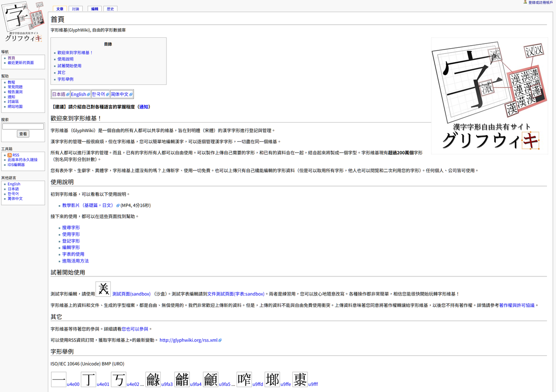Jump to 歡迎來到字形維基！ in contents
The image size is (556, 392).
pyautogui.click(x=75, y=53)
